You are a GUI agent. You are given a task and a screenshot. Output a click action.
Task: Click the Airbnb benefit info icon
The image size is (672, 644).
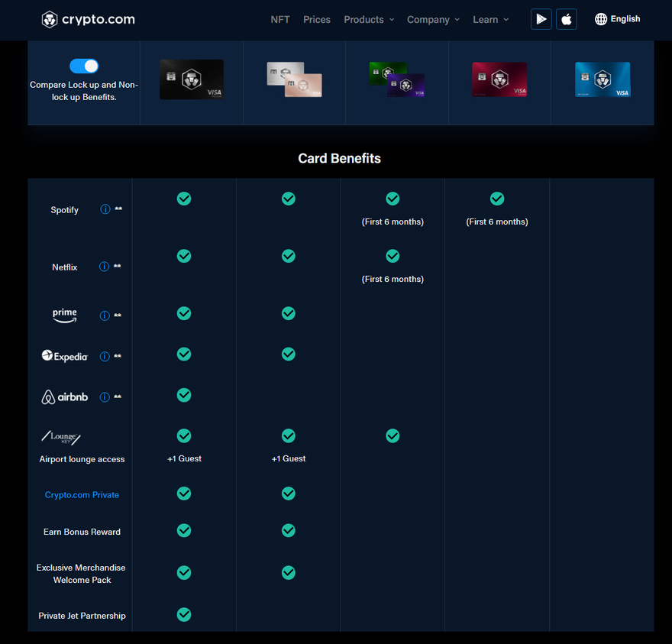(104, 396)
